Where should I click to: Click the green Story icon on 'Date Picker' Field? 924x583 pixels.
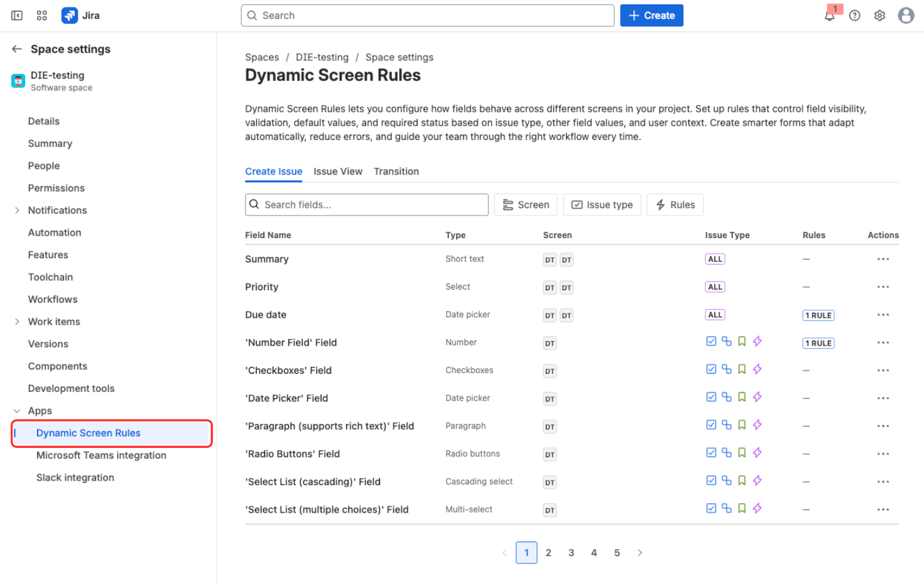pos(741,396)
